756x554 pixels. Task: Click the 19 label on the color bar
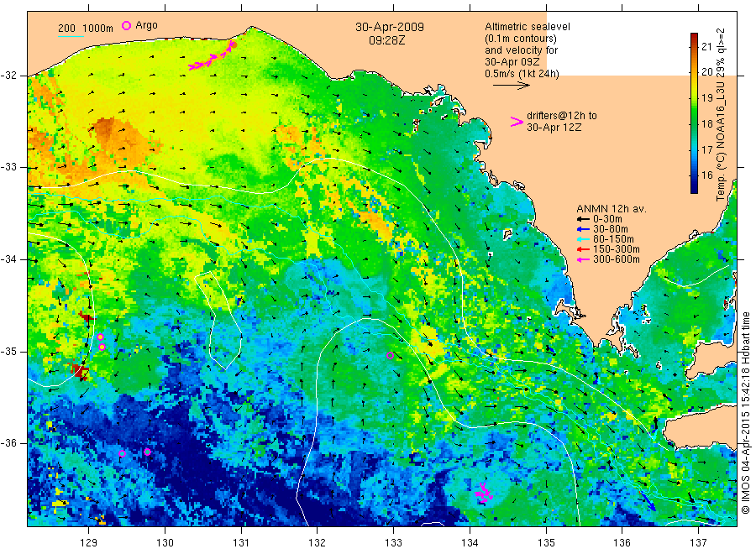pyautogui.click(x=706, y=98)
